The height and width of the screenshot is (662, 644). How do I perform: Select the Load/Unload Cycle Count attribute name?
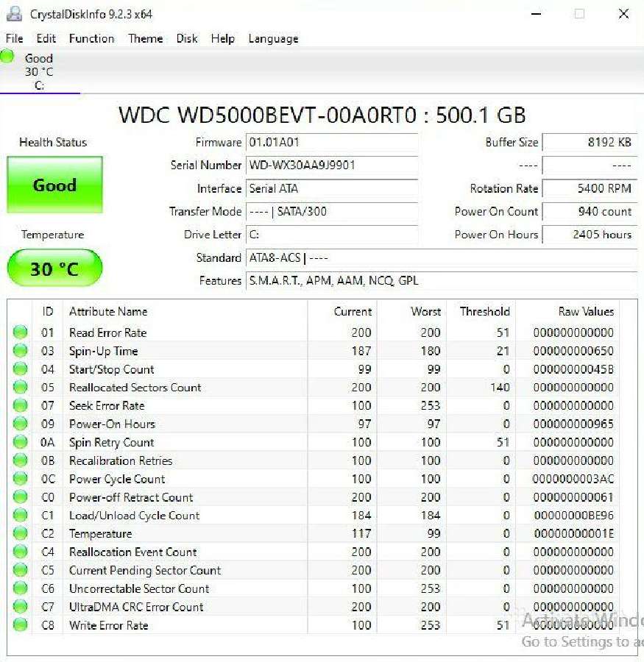click(x=135, y=516)
